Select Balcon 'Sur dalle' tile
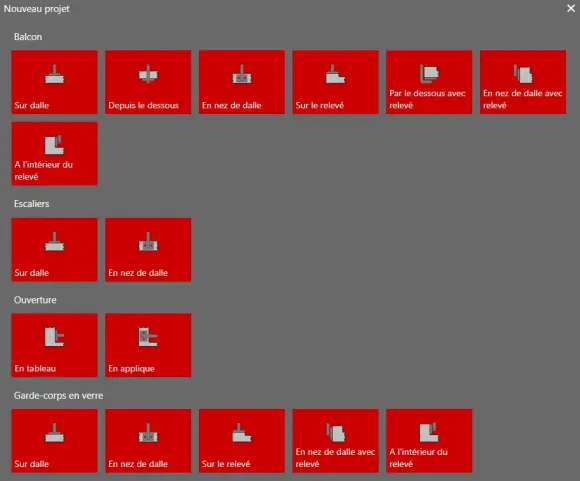Screen dimensions: 580x481 (54, 82)
